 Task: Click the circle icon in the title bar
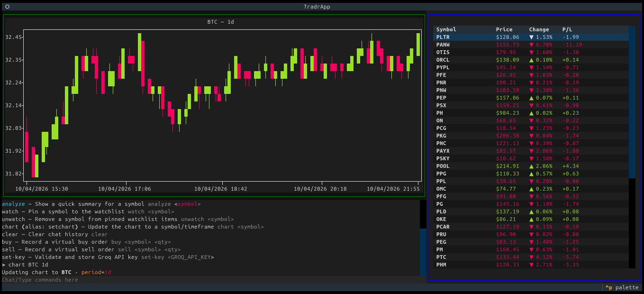7,7
